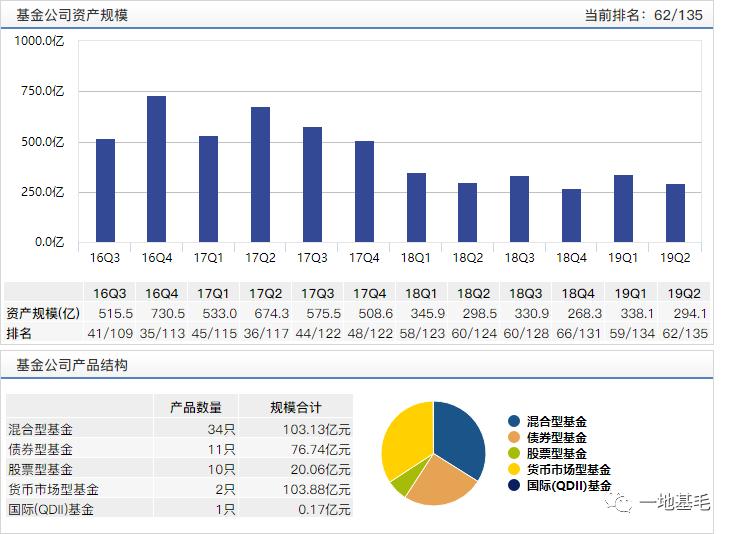The height and width of the screenshot is (534, 734).
Task: Click the 基金公司产品结构 section title
Action: point(72,365)
